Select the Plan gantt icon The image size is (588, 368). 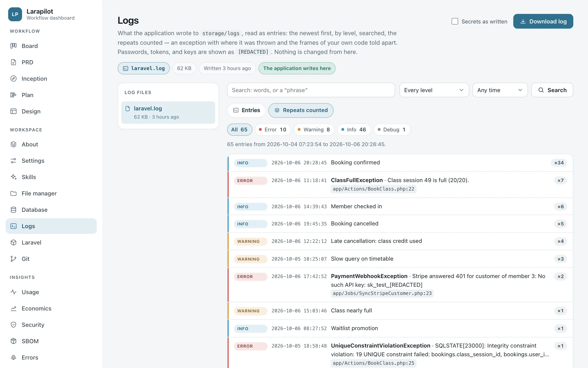click(13, 95)
